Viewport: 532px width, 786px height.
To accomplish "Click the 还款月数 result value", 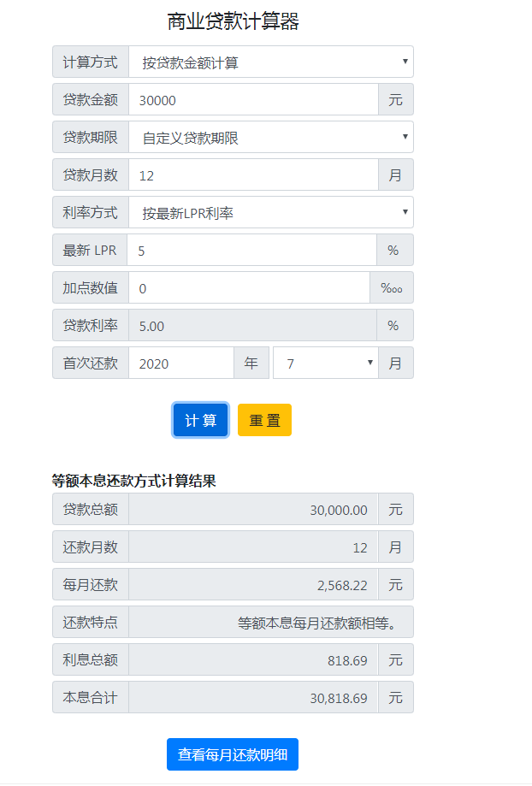I will tap(253, 547).
